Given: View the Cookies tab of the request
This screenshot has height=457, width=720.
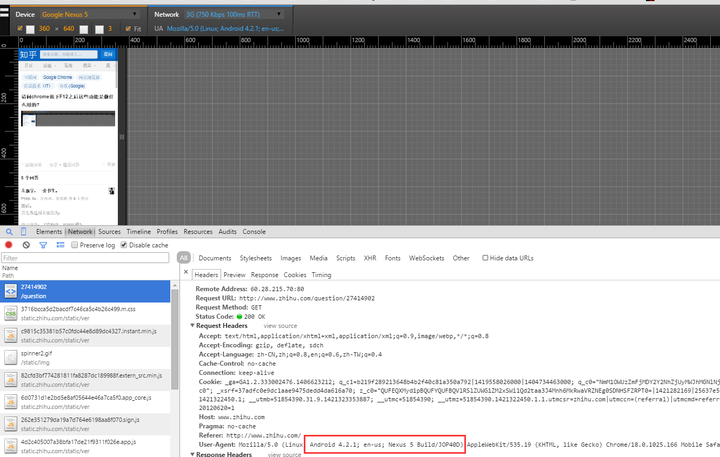Looking at the screenshot, I should 295,275.
